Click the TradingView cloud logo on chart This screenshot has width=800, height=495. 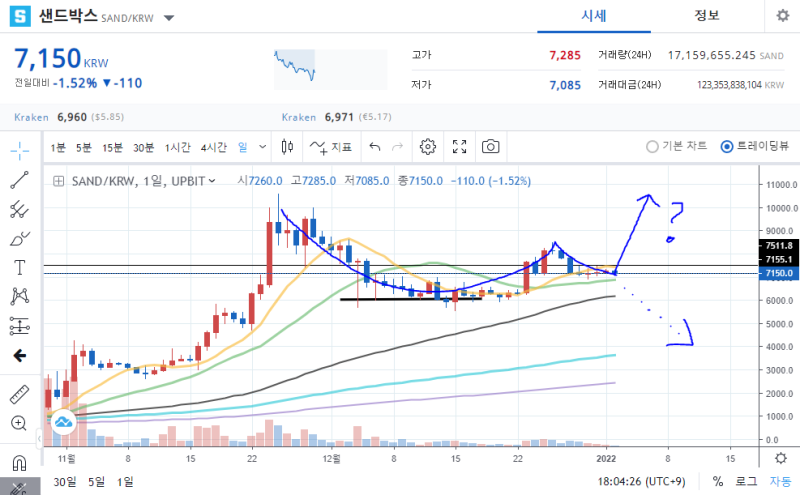pyautogui.click(x=63, y=422)
